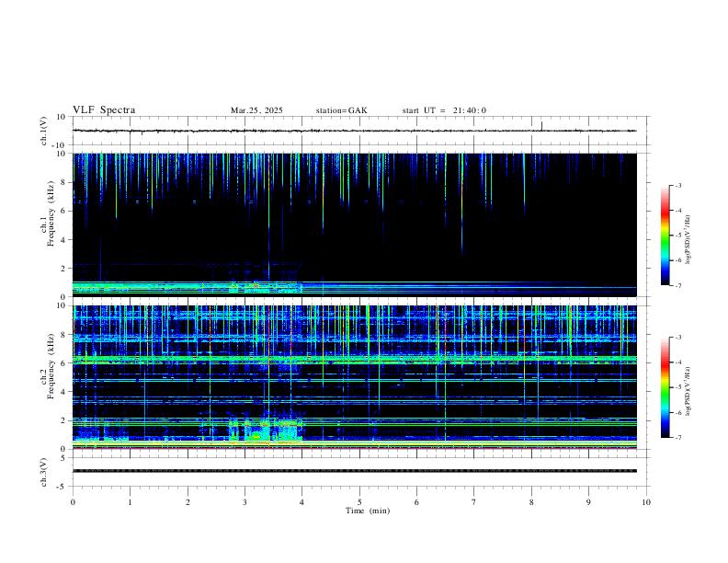
Task: Click the "-3" label on ch.1 color bar
Action: (677, 185)
